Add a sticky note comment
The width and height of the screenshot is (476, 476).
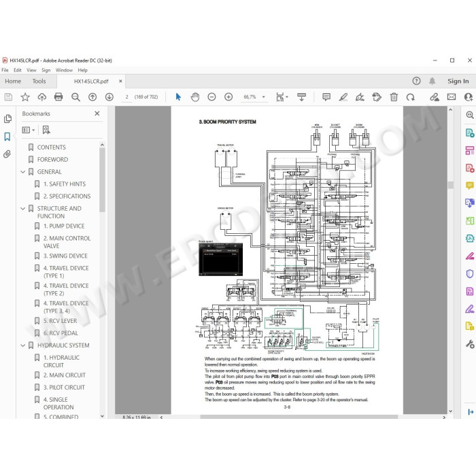click(326, 97)
